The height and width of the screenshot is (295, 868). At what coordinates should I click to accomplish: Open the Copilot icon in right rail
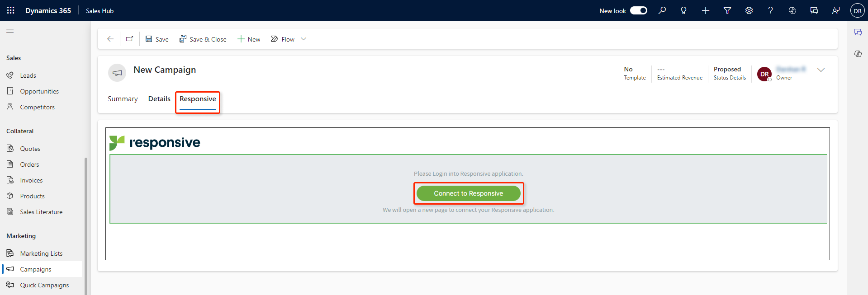tap(858, 54)
